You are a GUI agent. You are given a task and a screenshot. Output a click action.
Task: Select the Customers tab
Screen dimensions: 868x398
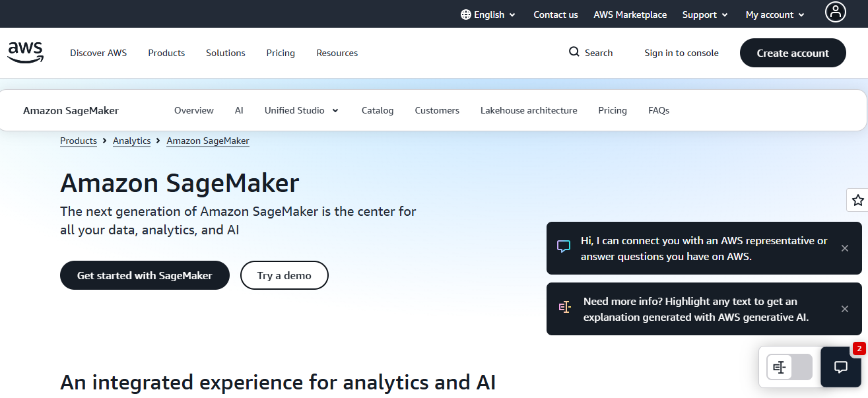(436, 110)
